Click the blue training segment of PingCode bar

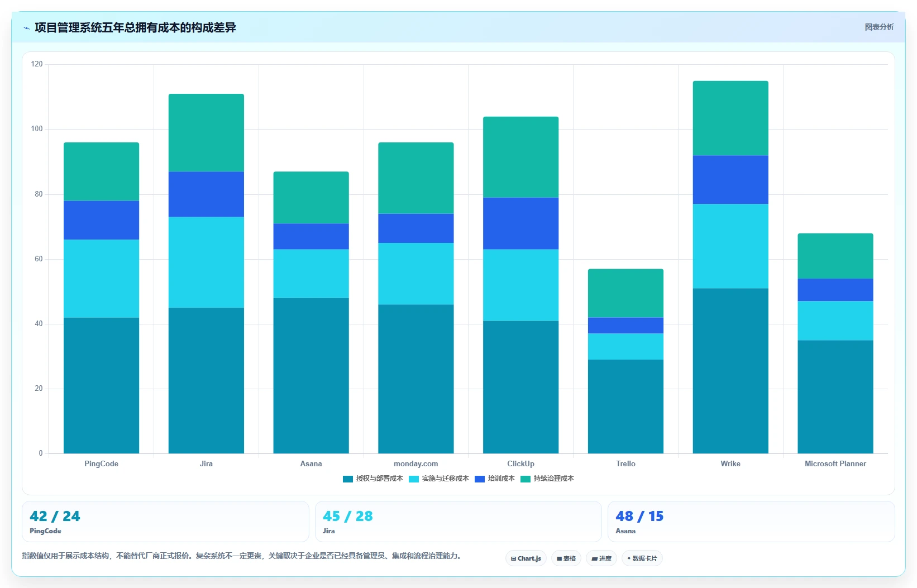101,220
